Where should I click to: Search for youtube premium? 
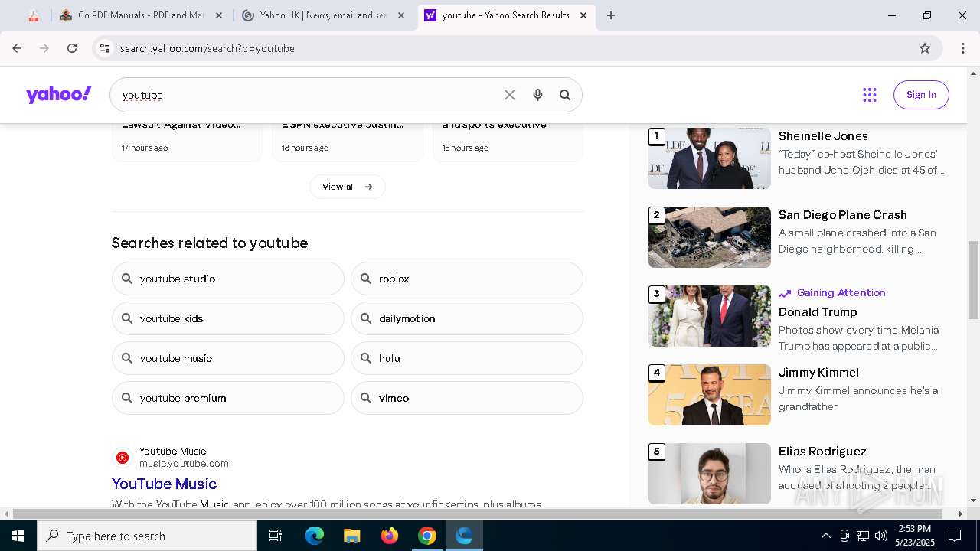click(x=228, y=398)
